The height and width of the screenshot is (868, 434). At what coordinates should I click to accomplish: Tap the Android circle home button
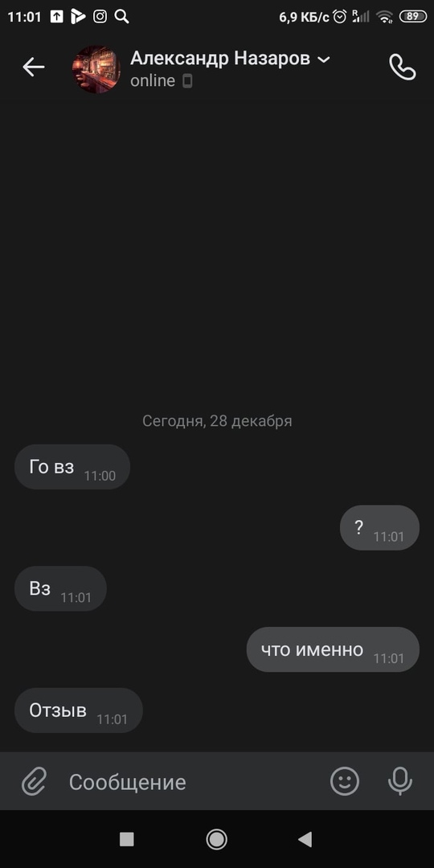click(216, 839)
